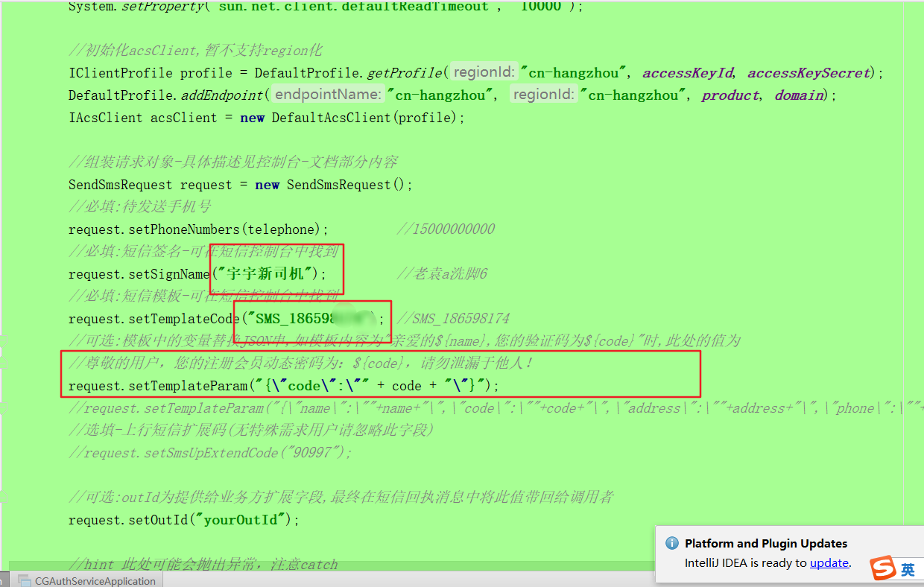Click the domain argument in addEndpoint
The height and width of the screenshot is (587, 924).
(x=800, y=95)
